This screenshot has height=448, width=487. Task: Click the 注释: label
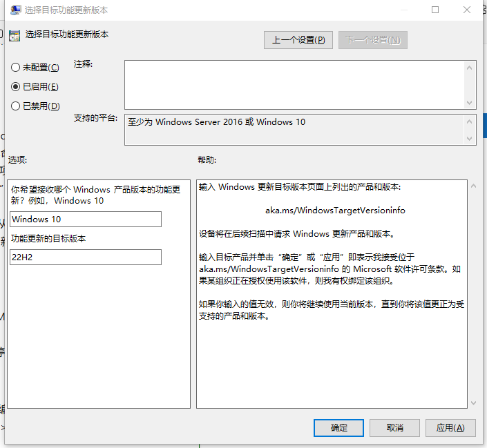coord(83,64)
